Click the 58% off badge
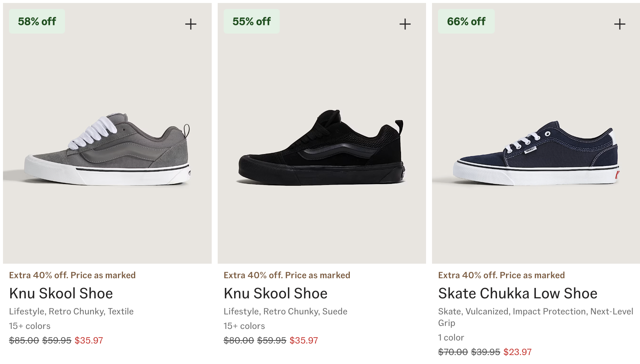640x364 pixels. [37, 22]
